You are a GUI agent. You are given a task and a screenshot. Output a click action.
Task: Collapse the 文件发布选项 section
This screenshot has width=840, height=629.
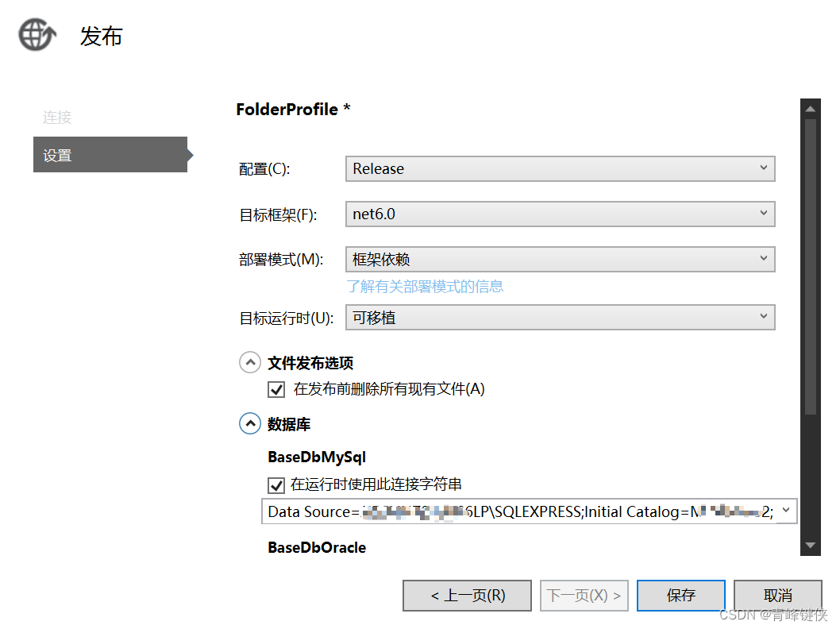[x=250, y=362]
